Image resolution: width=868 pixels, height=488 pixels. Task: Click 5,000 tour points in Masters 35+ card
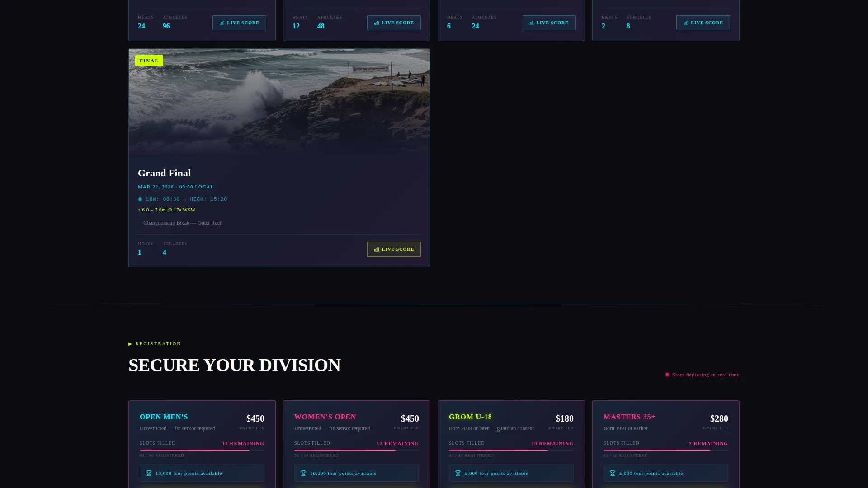pos(651,473)
